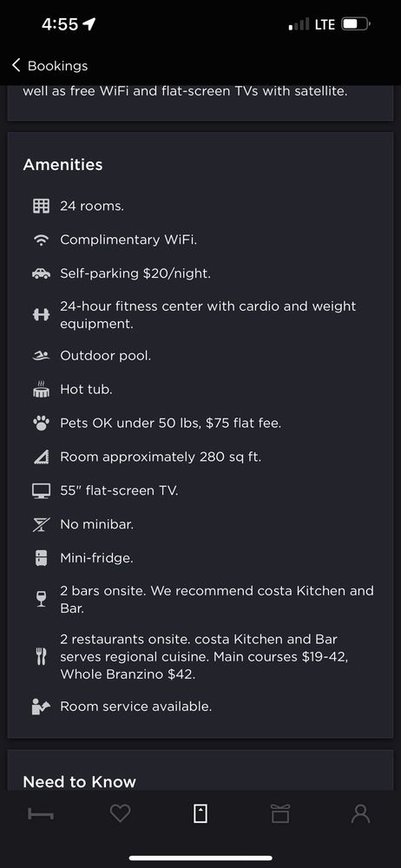The width and height of the screenshot is (401, 868).
Task: Tap the Need to Know section heading
Action: 79,782
